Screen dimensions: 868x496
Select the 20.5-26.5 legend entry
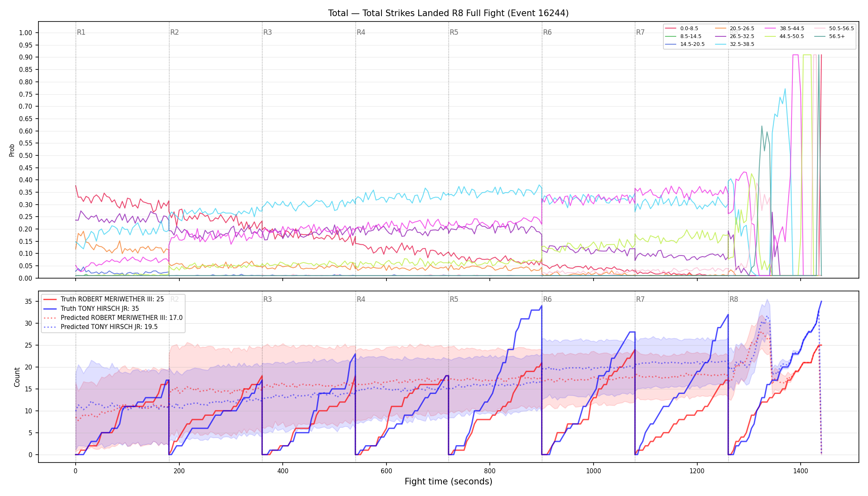click(x=734, y=29)
